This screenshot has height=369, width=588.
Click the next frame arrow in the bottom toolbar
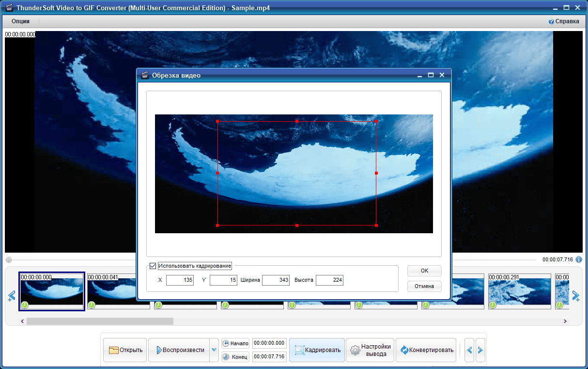tap(480, 350)
